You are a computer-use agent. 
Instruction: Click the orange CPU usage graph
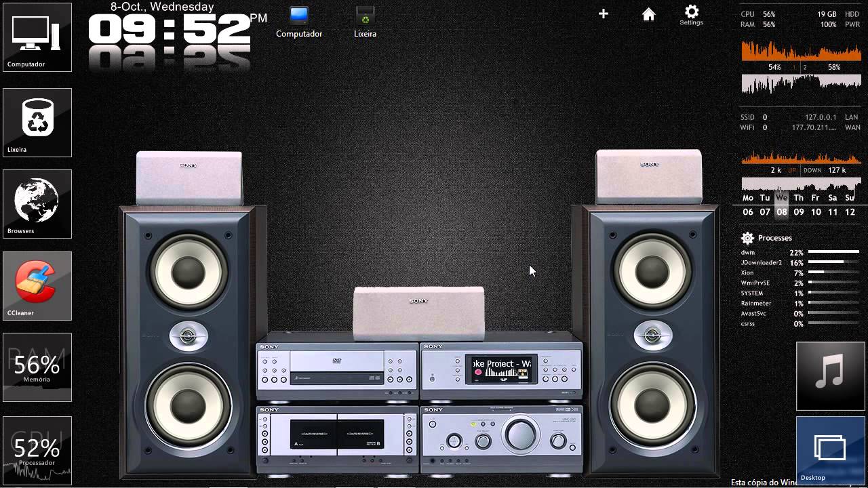(x=801, y=51)
